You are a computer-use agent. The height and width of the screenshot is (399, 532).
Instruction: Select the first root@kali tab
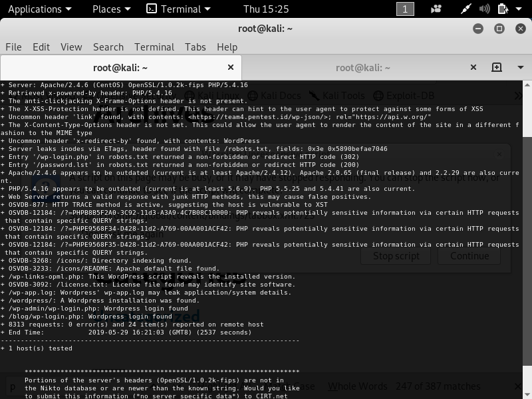point(120,68)
